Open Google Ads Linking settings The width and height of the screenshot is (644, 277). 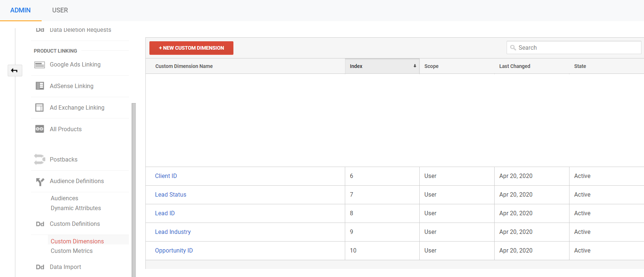[75, 65]
